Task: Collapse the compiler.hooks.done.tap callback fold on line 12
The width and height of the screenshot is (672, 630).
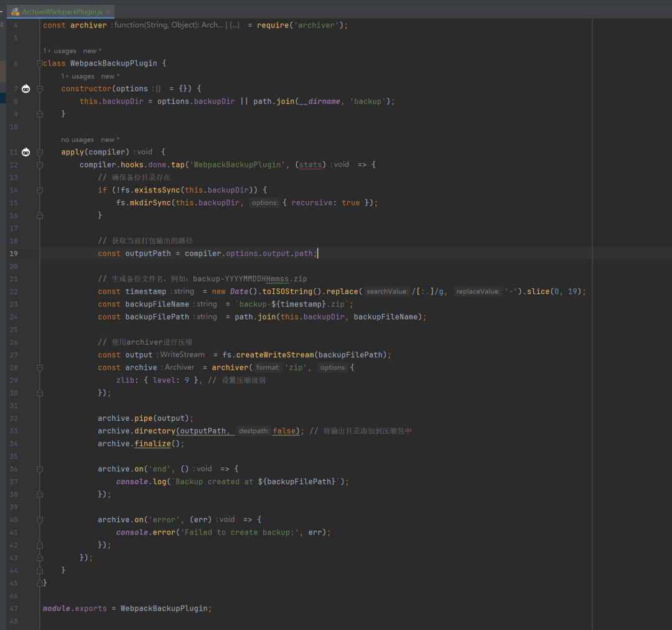Action: click(x=40, y=165)
